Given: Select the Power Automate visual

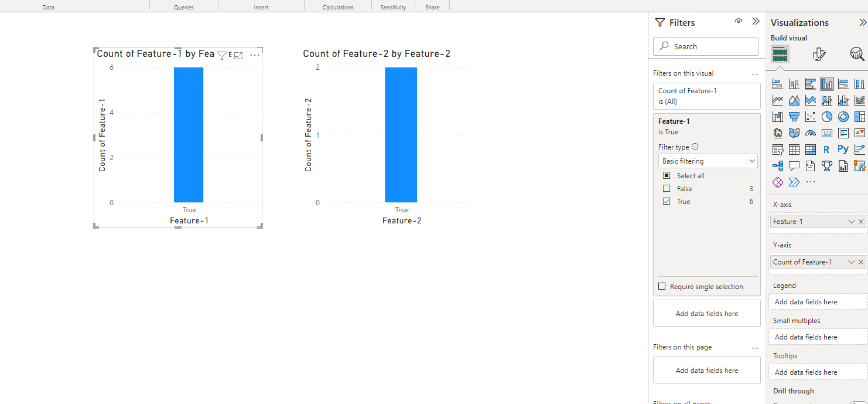Looking at the screenshot, I should click(x=794, y=182).
